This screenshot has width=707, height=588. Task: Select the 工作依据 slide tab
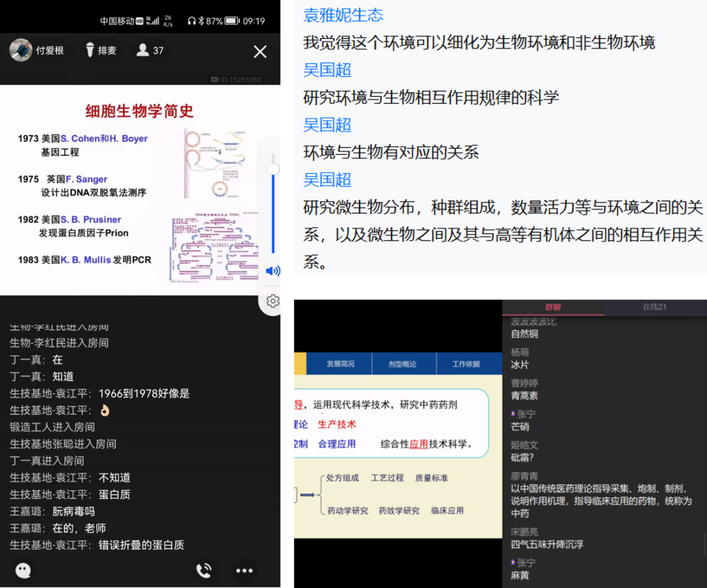(x=465, y=364)
